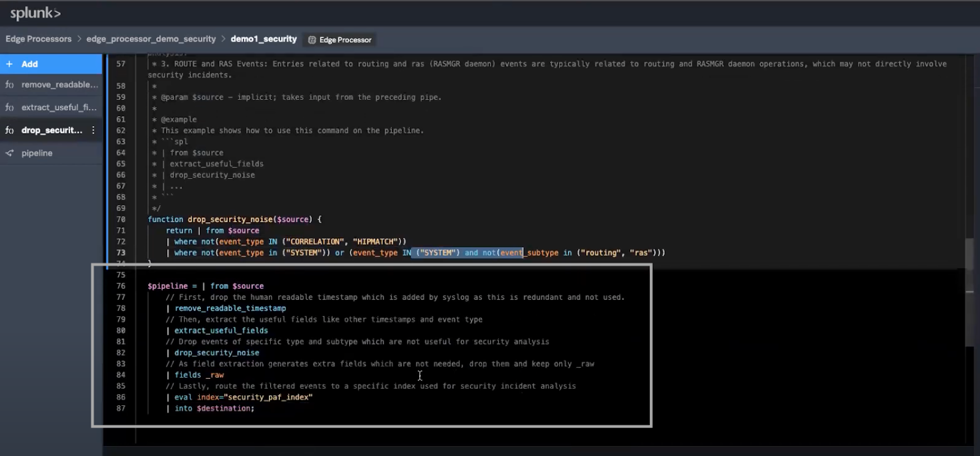Click the Edge Processor badge
The width and height of the screenshot is (980, 456).
pyautogui.click(x=339, y=40)
